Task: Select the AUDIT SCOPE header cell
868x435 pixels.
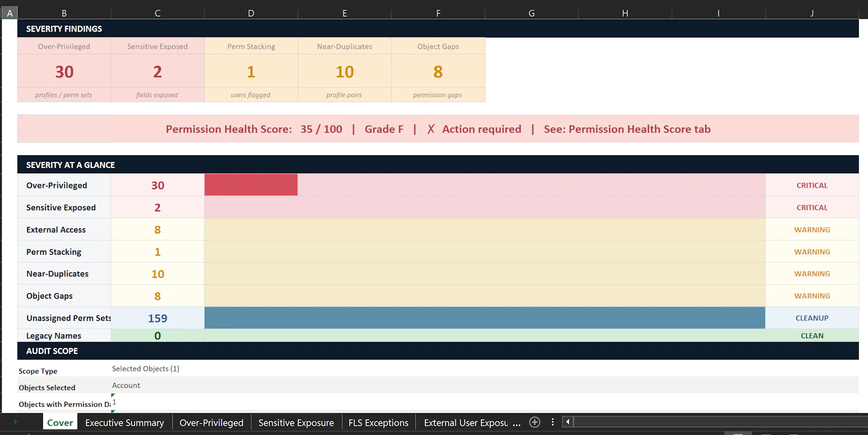Action: pos(438,351)
